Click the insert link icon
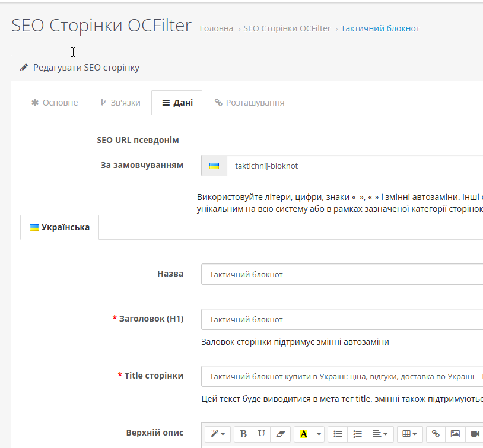483x448 pixels. pos(436,434)
